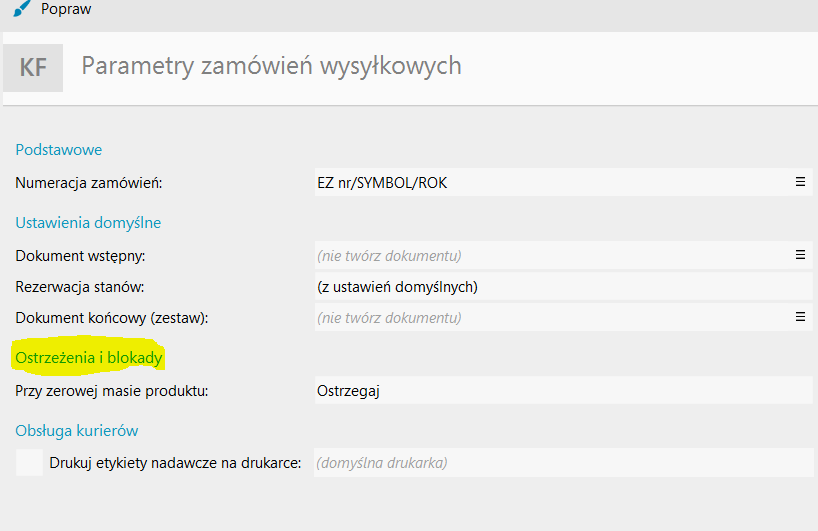Viewport: 818px width, 531px height.
Task: Click the Parametry zamówień wysyłkowych title
Action: [271, 66]
